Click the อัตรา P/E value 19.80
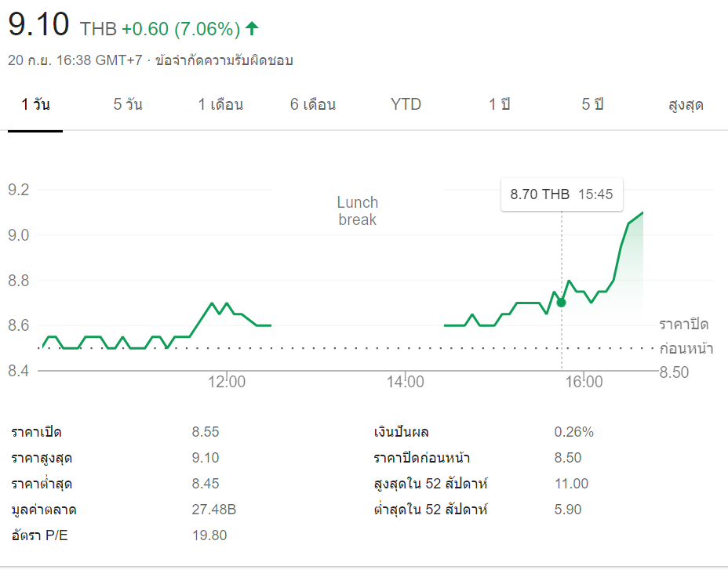The height and width of the screenshot is (577, 728). tap(209, 535)
